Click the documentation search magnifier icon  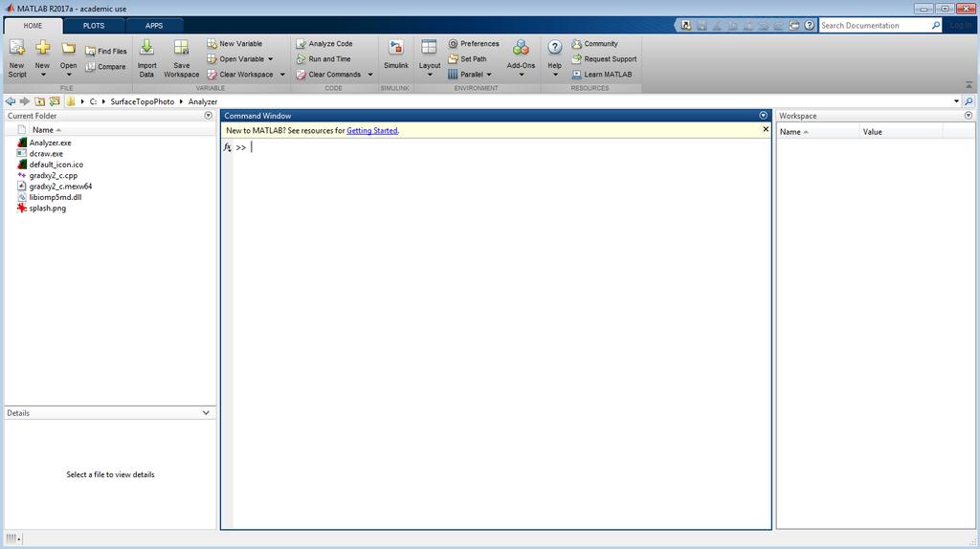[936, 26]
